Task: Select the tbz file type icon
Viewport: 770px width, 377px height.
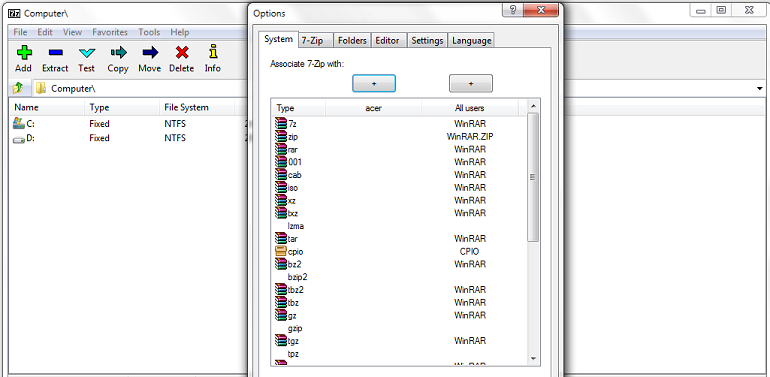Action: pos(281,302)
